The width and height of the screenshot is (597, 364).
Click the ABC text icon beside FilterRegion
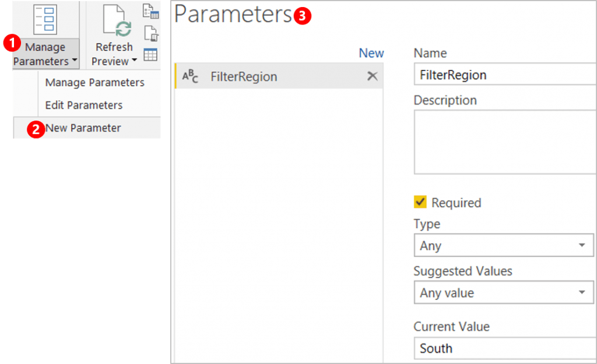(x=191, y=76)
